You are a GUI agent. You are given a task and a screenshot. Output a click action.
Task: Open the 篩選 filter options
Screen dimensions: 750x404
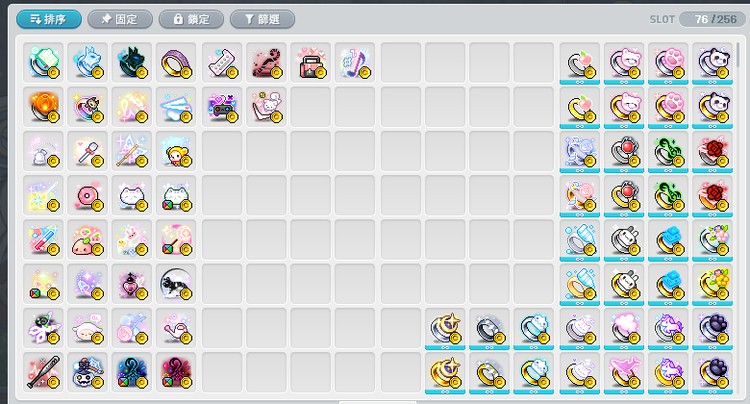click(262, 19)
